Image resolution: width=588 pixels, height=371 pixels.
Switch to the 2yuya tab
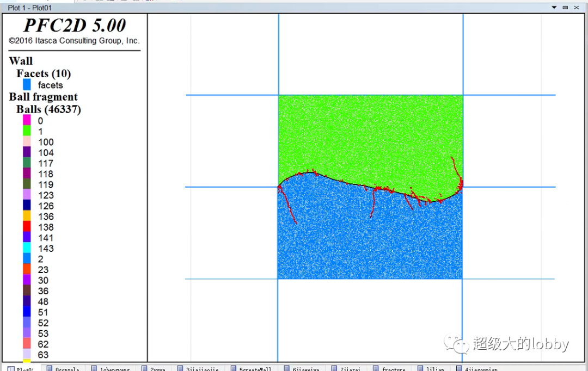(x=154, y=369)
